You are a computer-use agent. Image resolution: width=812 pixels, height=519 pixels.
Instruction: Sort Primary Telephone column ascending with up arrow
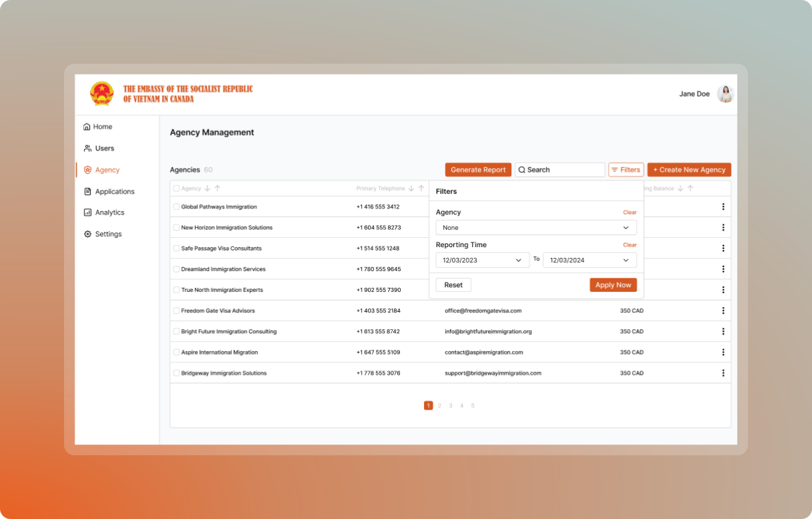[421, 189]
